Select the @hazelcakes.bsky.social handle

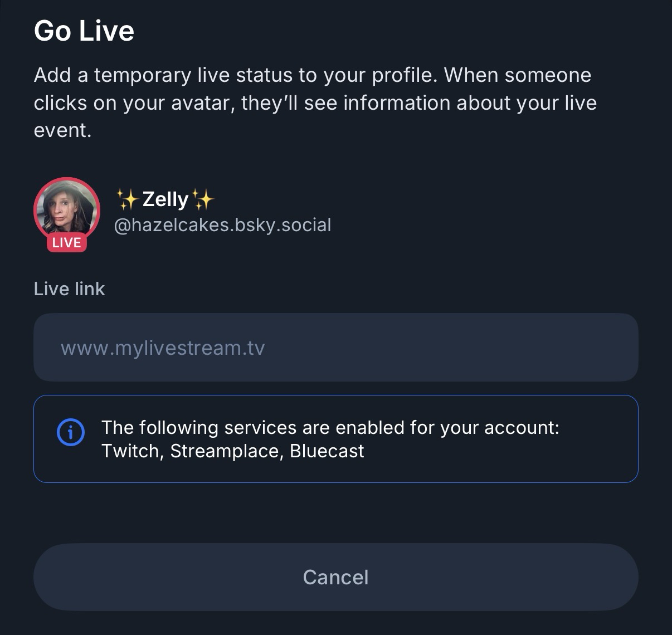(x=222, y=225)
